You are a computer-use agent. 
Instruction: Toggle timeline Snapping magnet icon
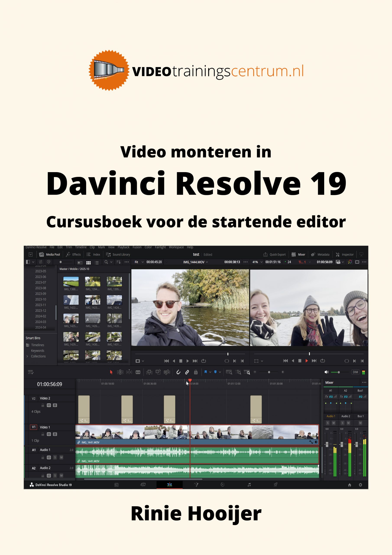pos(178,372)
